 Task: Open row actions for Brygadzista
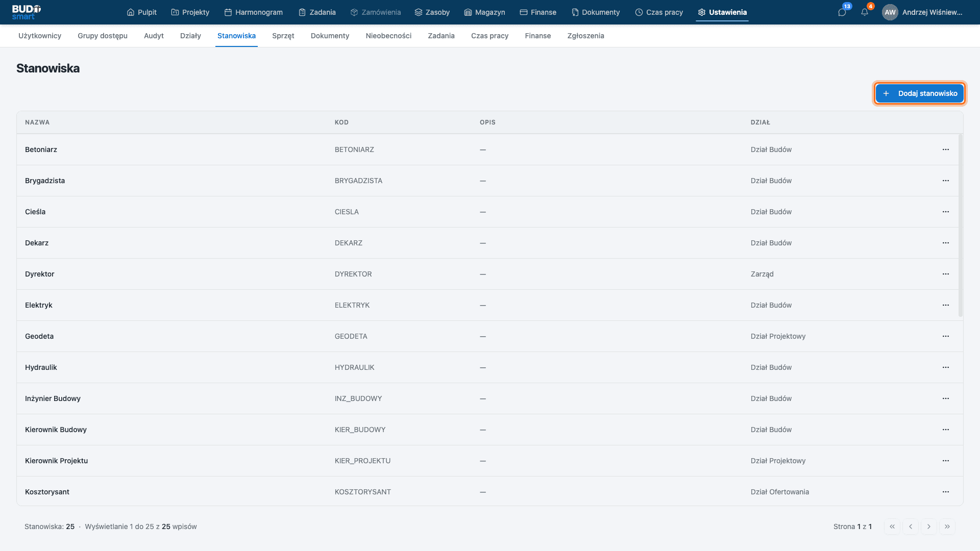(946, 181)
